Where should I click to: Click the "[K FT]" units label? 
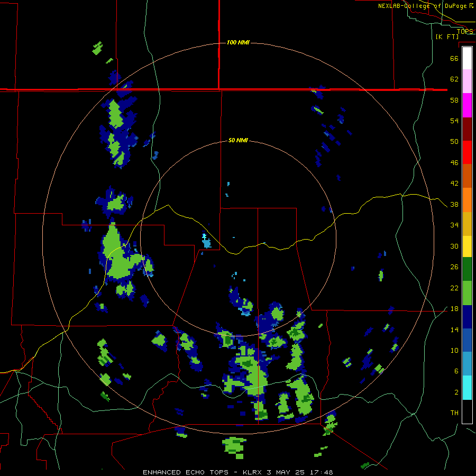pos(447,36)
